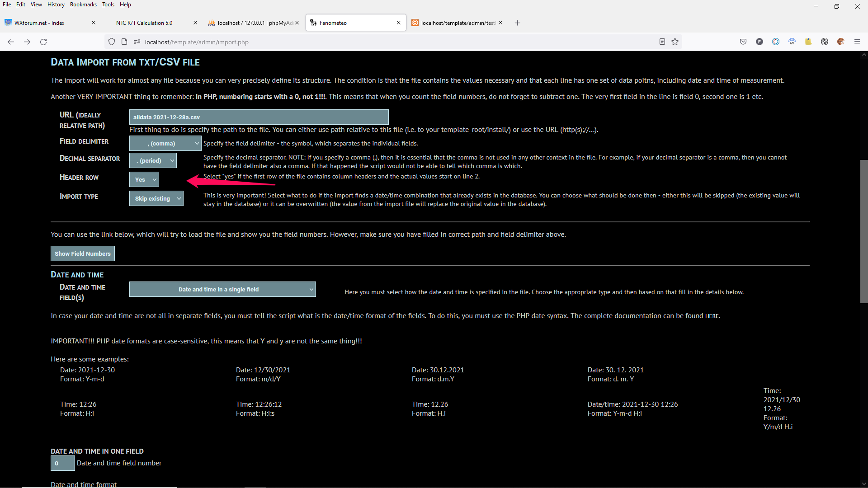The width and height of the screenshot is (868, 488).
Task: Open date and time field type dropdown
Action: click(222, 289)
